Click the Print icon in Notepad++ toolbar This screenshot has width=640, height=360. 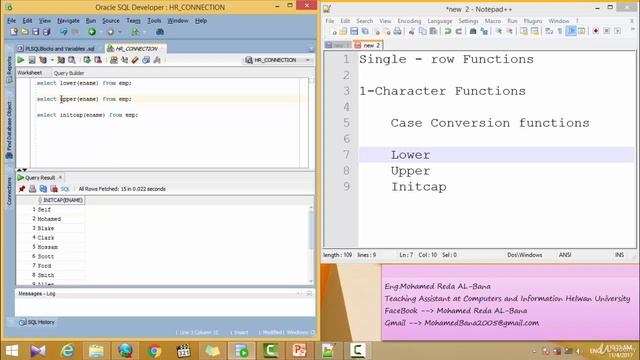click(397, 31)
